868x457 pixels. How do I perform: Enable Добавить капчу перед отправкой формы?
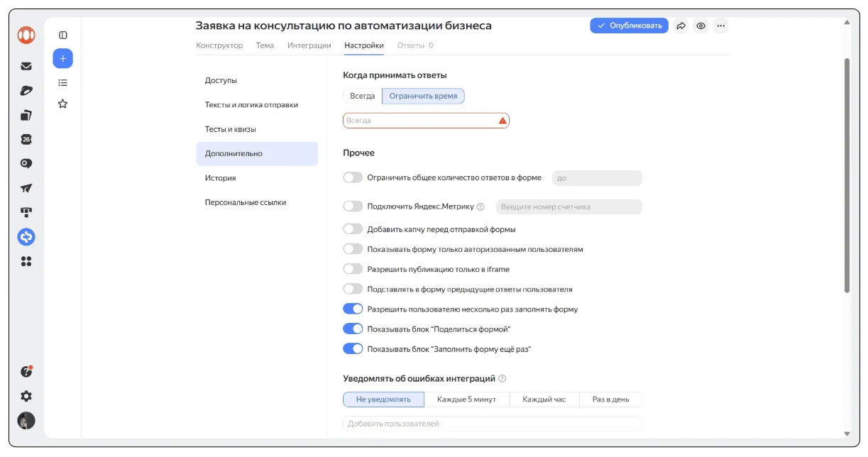click(x=353, y=229)
